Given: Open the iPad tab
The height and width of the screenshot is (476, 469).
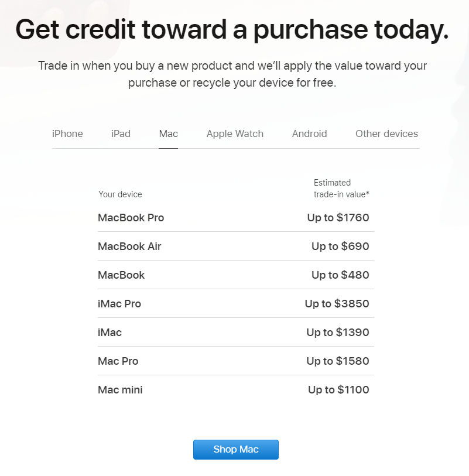Looking at the screenshot, I should point(121,133).
